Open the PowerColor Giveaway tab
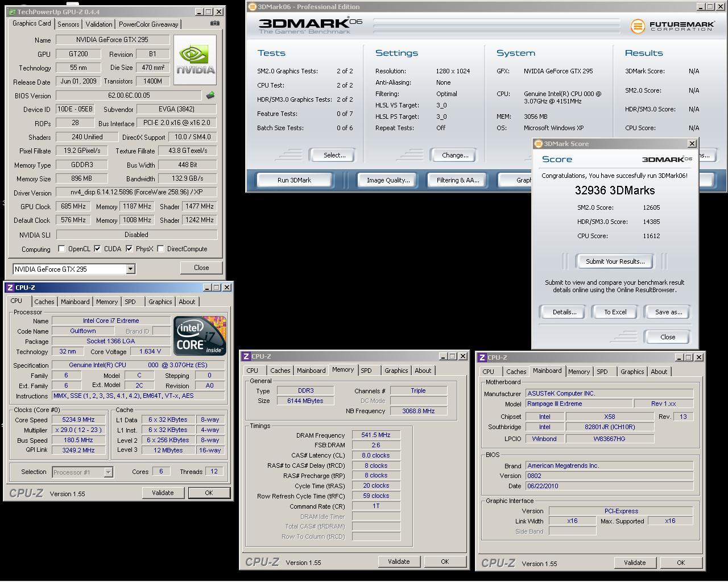 [148, 24]
